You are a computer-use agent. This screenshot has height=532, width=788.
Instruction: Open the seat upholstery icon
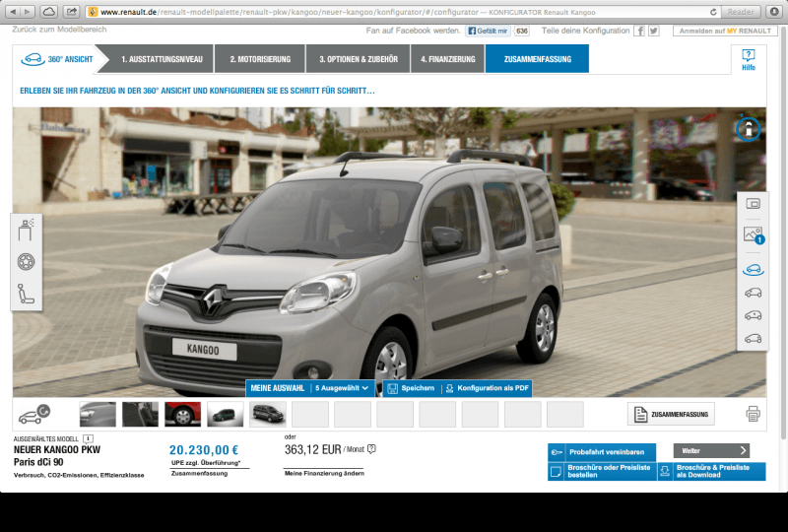27,294
